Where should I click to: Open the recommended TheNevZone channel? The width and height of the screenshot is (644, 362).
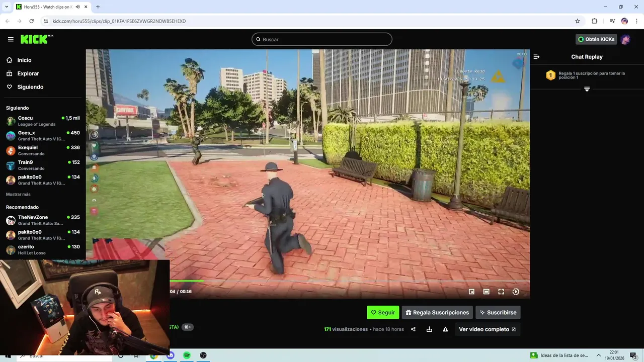pyautogui.click(x=43, y=220)
